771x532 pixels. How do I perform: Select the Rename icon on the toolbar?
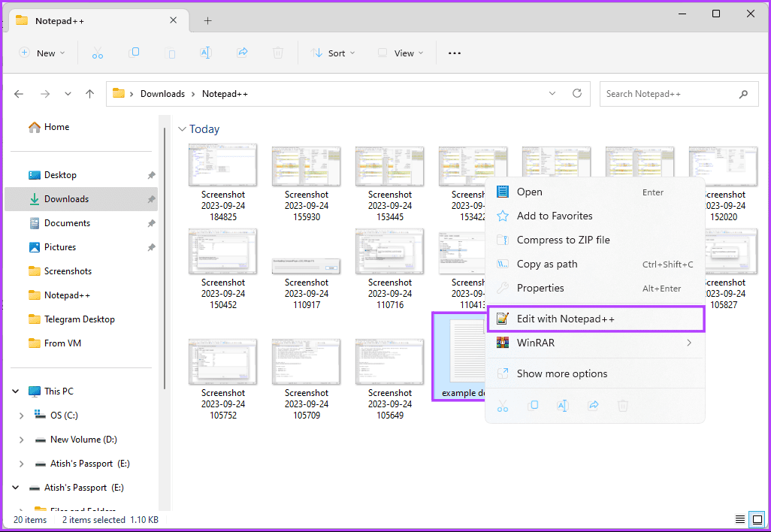coord(206,53)
